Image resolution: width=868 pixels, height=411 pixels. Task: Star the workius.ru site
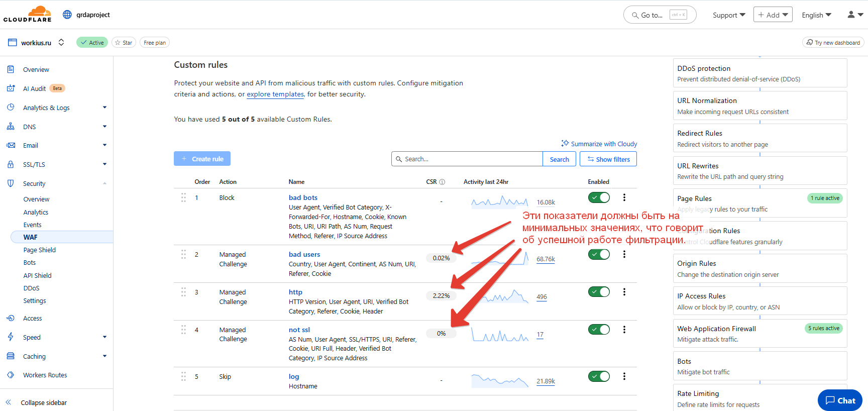point(124,43)
